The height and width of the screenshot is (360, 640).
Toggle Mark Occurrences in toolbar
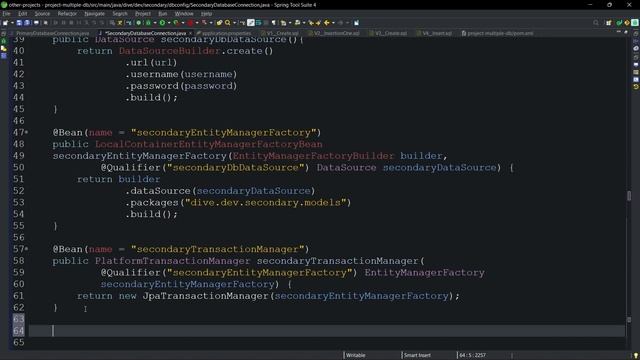251,23
